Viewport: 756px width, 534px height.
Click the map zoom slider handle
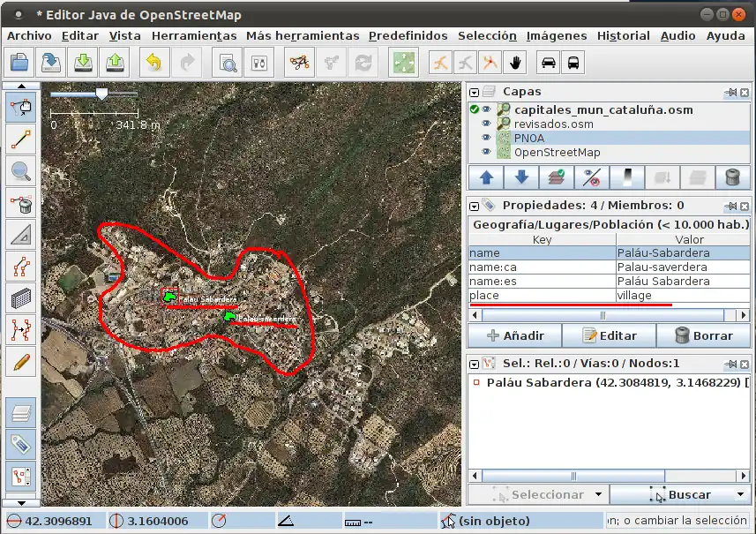pos(101,94)
